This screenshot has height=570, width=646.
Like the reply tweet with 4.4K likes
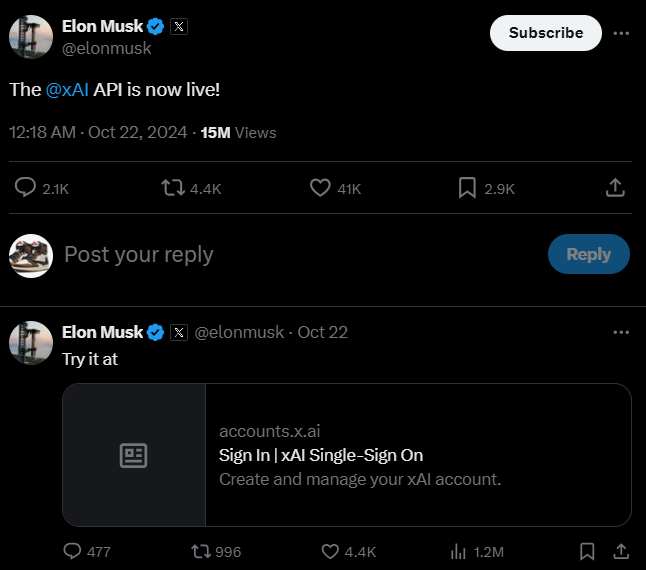pyautogui.click(x=331, y=551)
